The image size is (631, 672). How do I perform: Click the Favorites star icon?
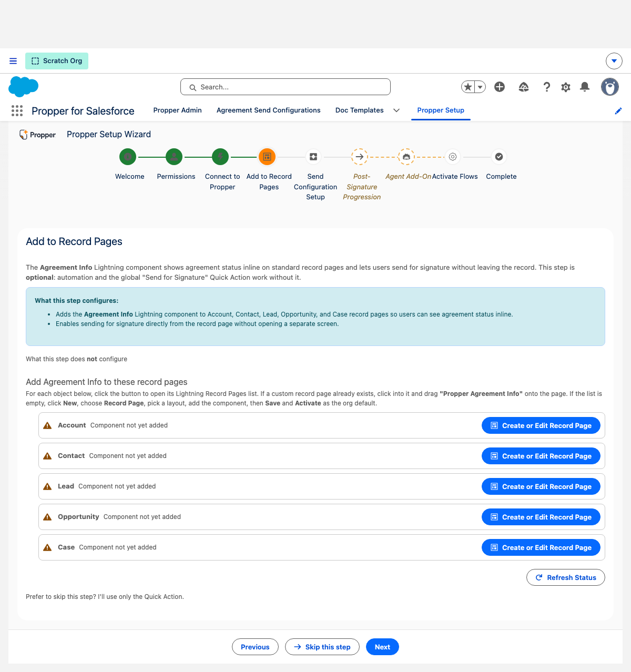[x=468, y=87]
